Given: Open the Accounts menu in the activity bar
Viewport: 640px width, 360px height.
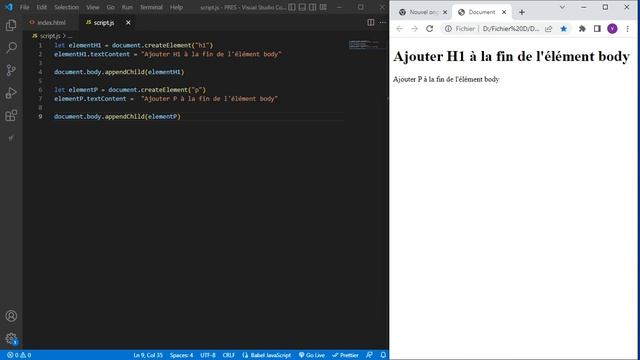Looking at the screenshot, I should point(11,316).
